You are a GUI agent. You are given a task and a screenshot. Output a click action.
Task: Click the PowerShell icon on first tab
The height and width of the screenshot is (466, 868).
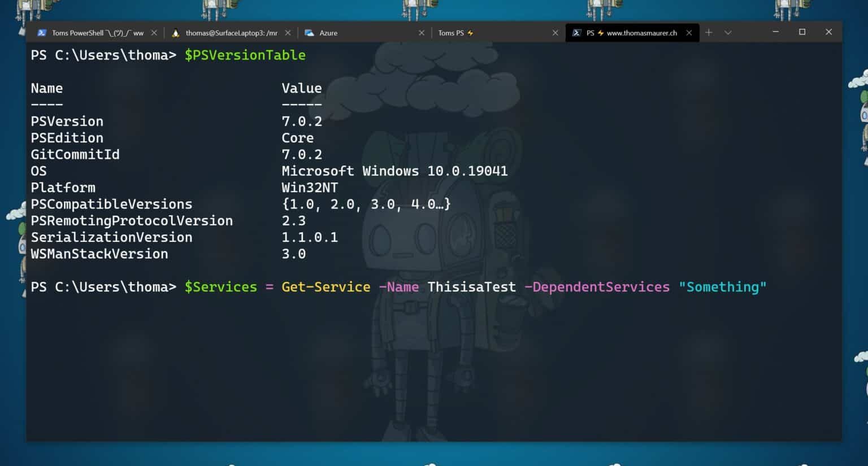pyautogui.click(x=42, y=33)
